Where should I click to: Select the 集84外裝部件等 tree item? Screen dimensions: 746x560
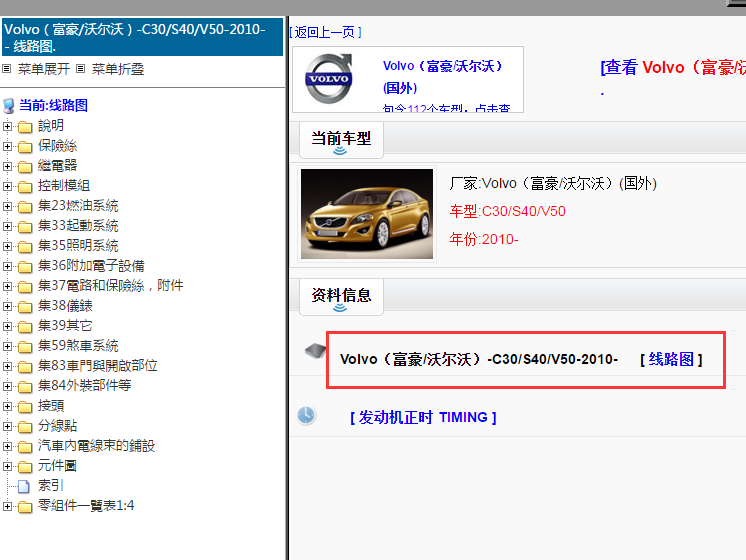click(x=84, y=385)
